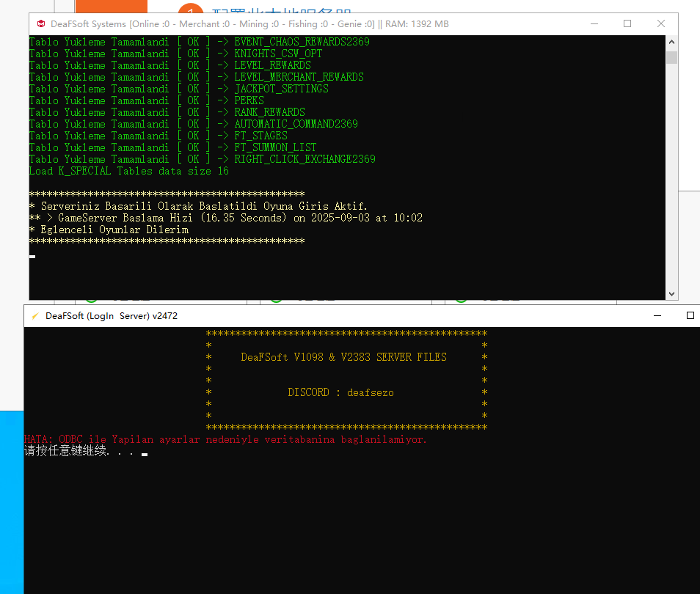Click 'Load K_SPECIAL Tables data size 16'

pos(128,172)
